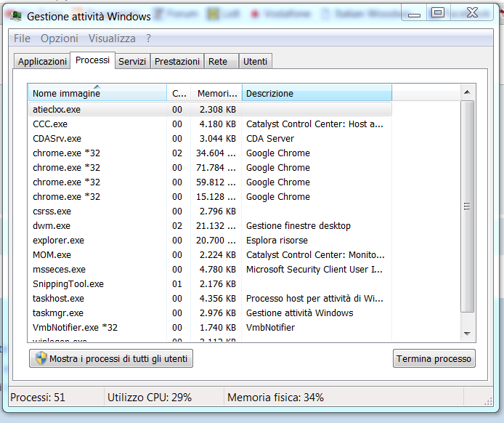Click the process list scrollbar thumb

click(468, 207)
